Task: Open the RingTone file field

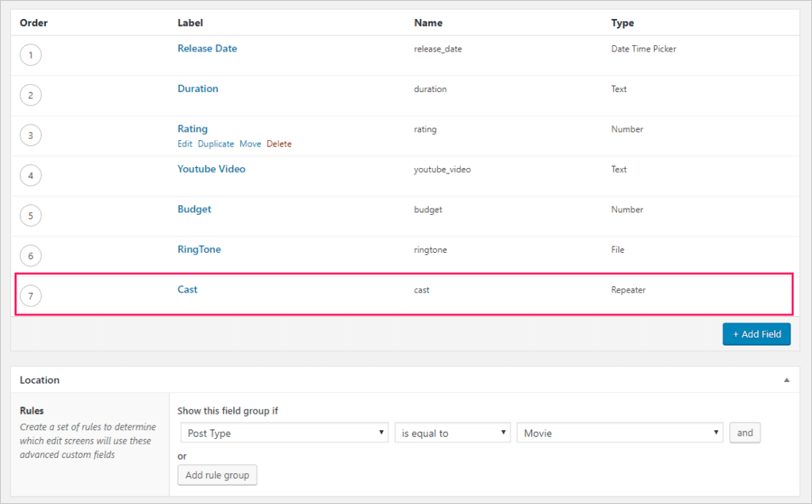Action: (x=199, y=249)
